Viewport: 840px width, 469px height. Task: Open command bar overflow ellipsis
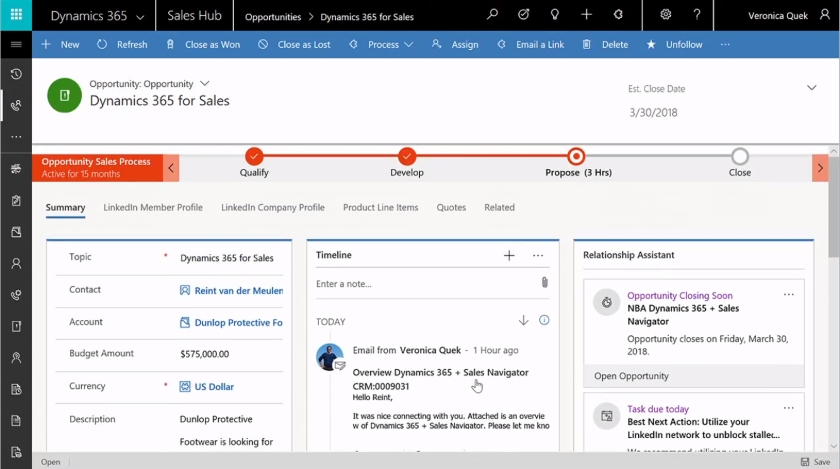tap(725, 44)
